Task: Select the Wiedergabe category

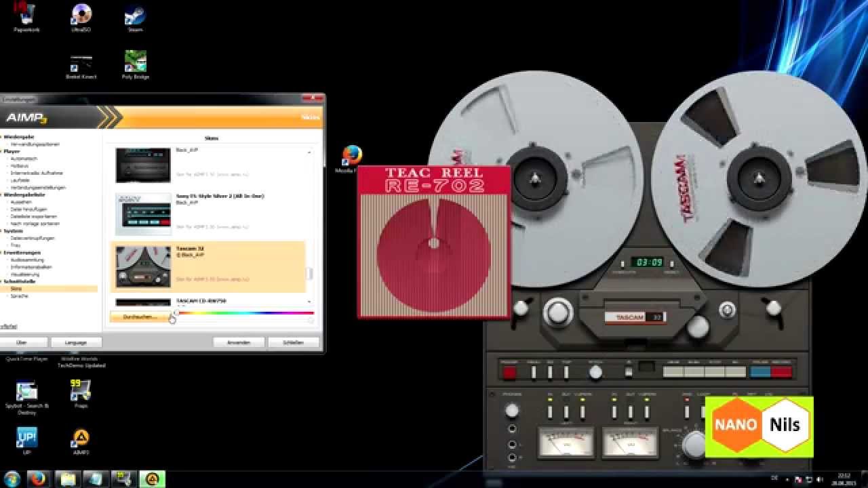Action: (19, 137)
